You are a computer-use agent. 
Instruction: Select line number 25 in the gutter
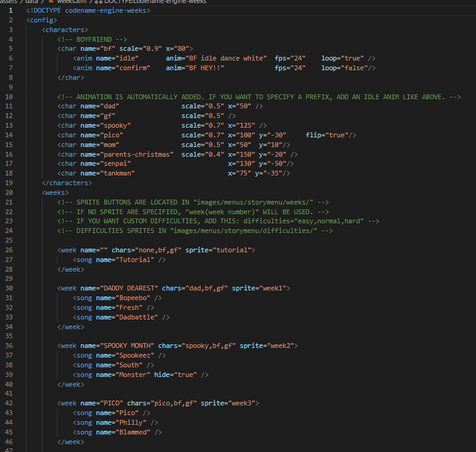coord(9,241)
